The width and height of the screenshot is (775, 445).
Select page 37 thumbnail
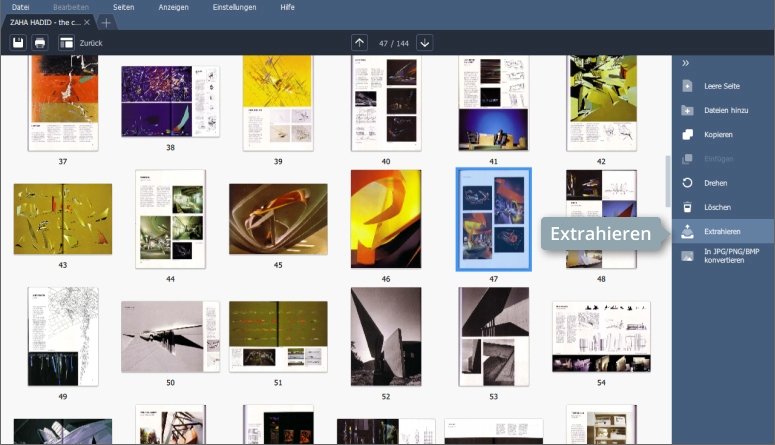pos(63,103)
